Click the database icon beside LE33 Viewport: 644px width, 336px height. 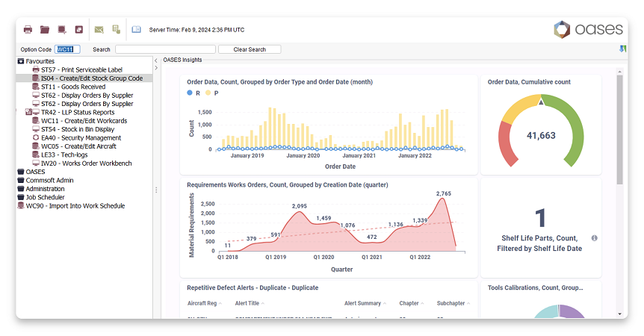pyautogui.click(x=36, y=155)
